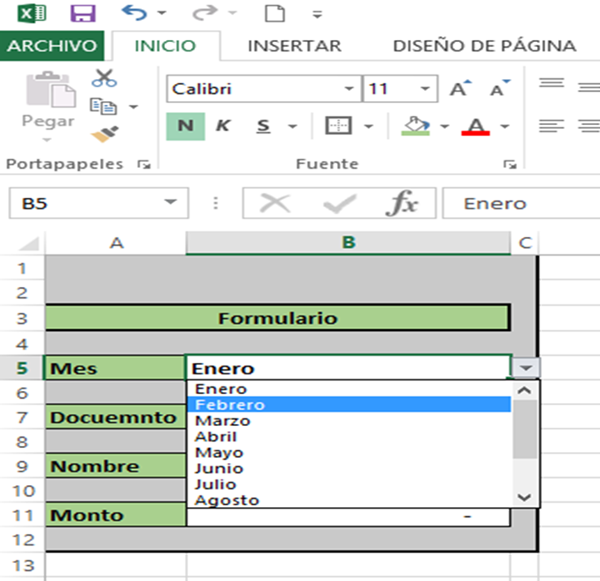Open the Calibri font name dropdown

click(x=348, y=89)
